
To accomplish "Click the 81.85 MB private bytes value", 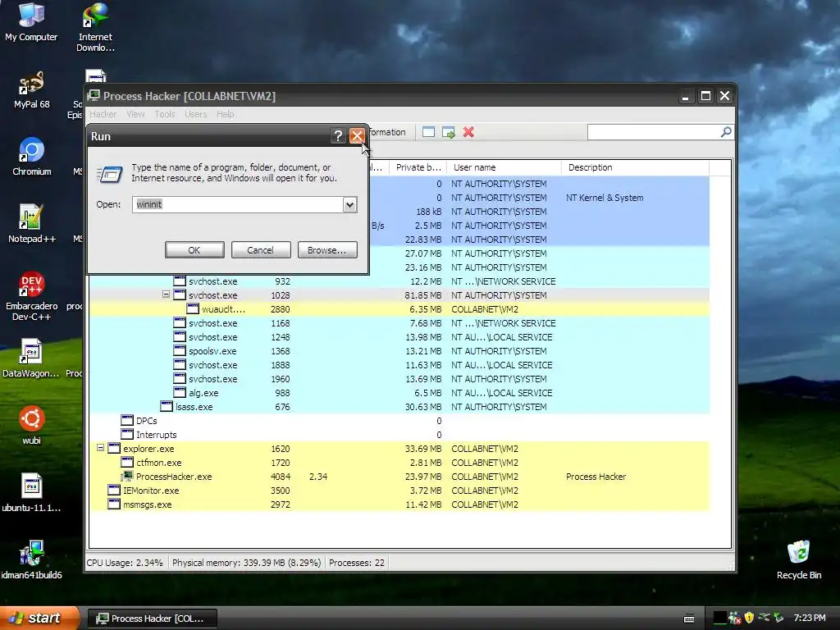I will [x=423, y=295].
